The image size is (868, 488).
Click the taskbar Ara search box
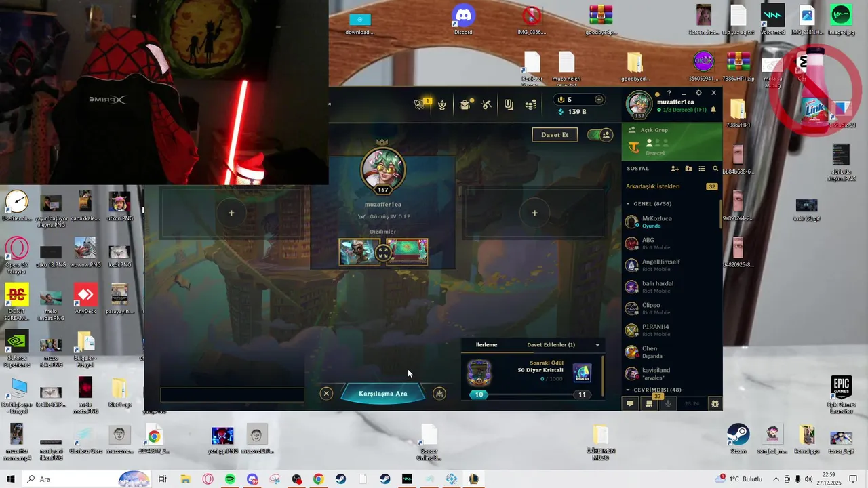tap(87, 479)
